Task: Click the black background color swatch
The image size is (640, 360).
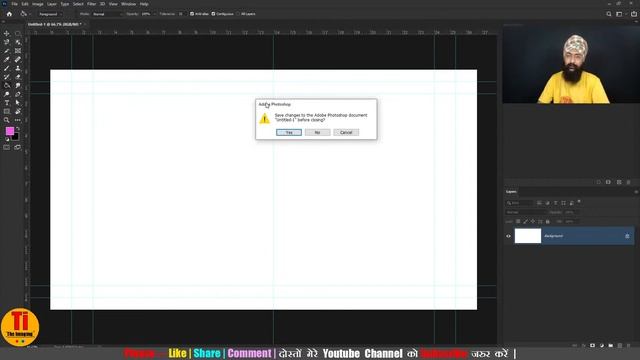Action: (16, 138)
